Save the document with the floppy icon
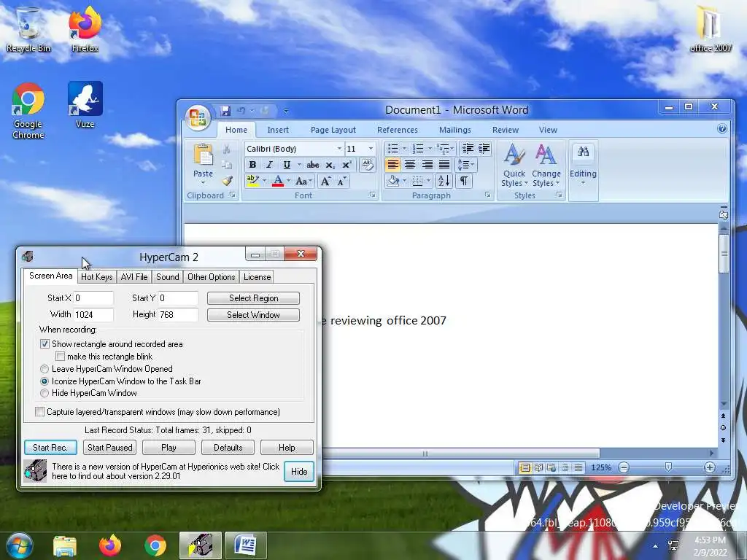The image size is (747, 560). coord(225,111)
